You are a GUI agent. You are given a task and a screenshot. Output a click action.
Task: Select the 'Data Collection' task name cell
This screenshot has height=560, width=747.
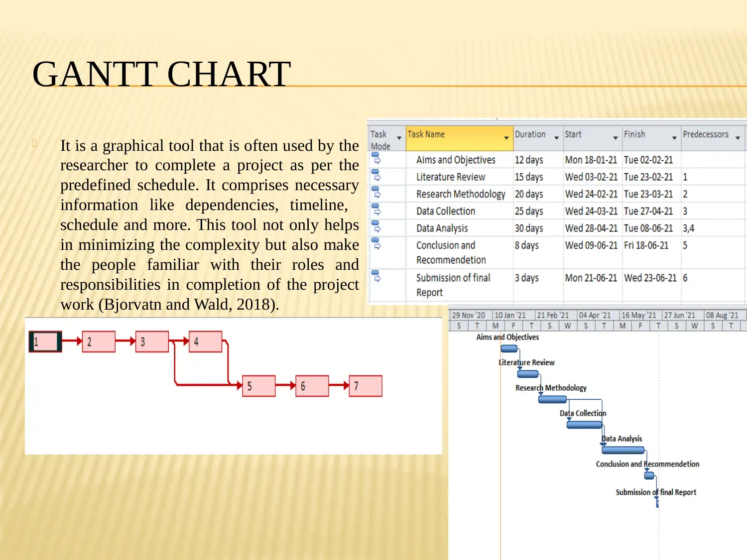[460, 211]
